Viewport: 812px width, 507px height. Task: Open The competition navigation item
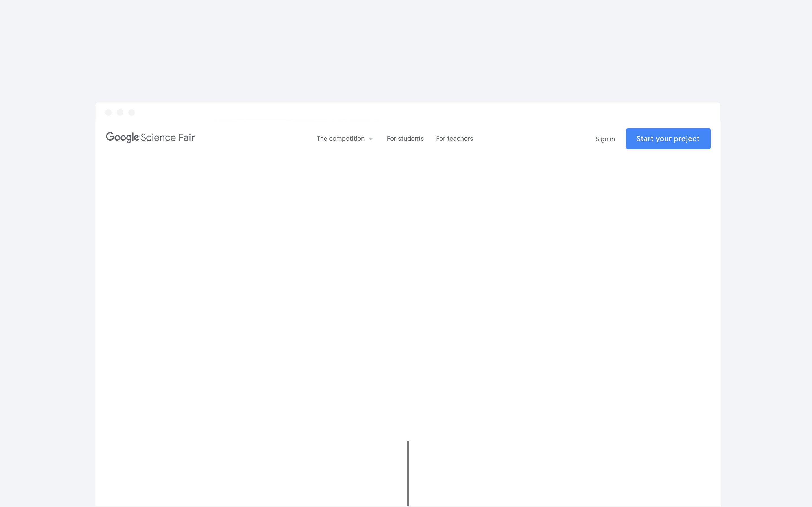pyautogui.click(x=340, y=139)
